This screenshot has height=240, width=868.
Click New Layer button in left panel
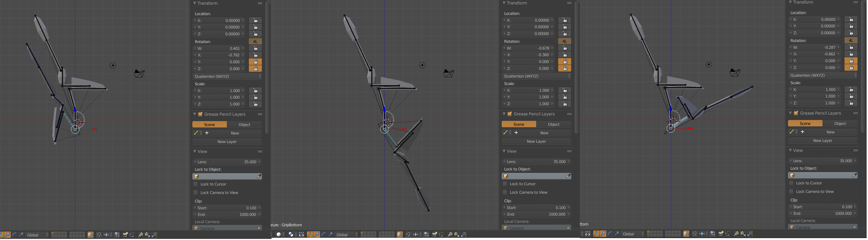click(227, 142)
